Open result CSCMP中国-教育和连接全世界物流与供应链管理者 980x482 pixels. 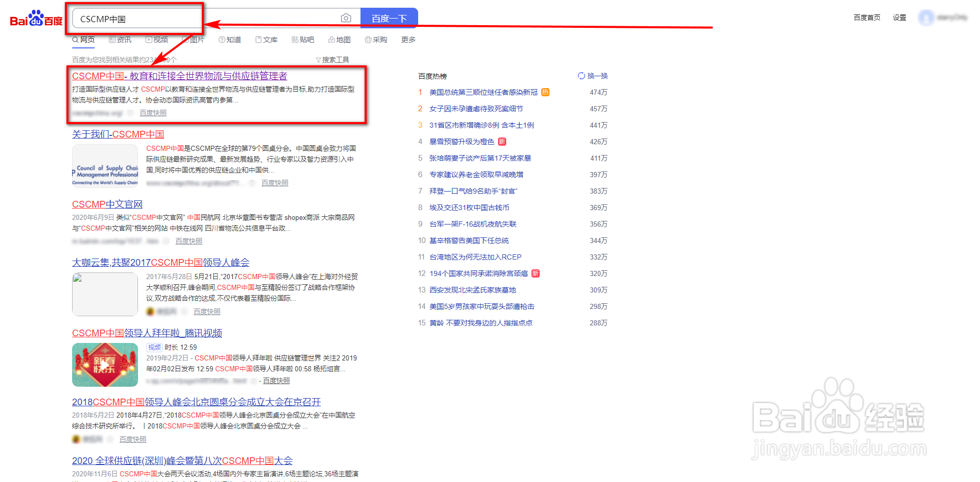coord(180,76)
